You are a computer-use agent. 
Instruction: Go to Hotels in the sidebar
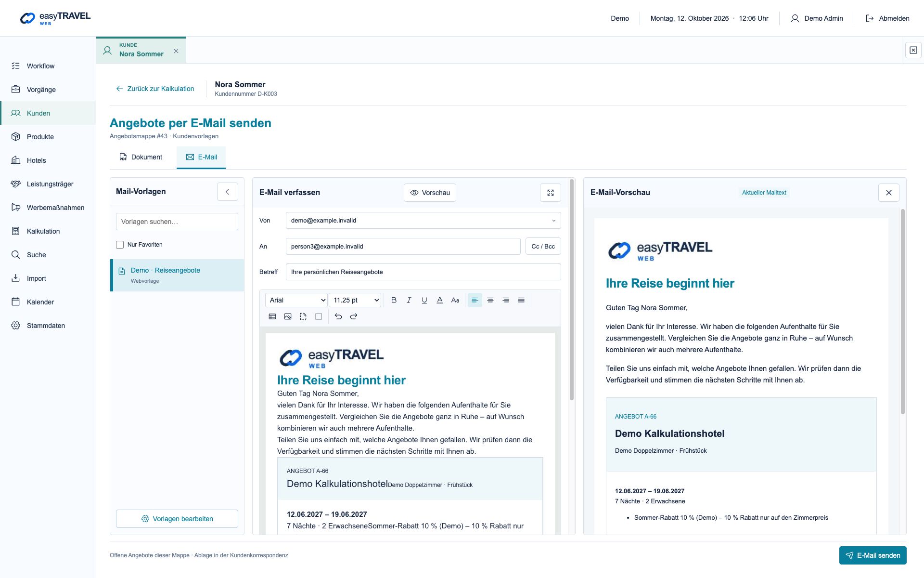click(48, 160)
